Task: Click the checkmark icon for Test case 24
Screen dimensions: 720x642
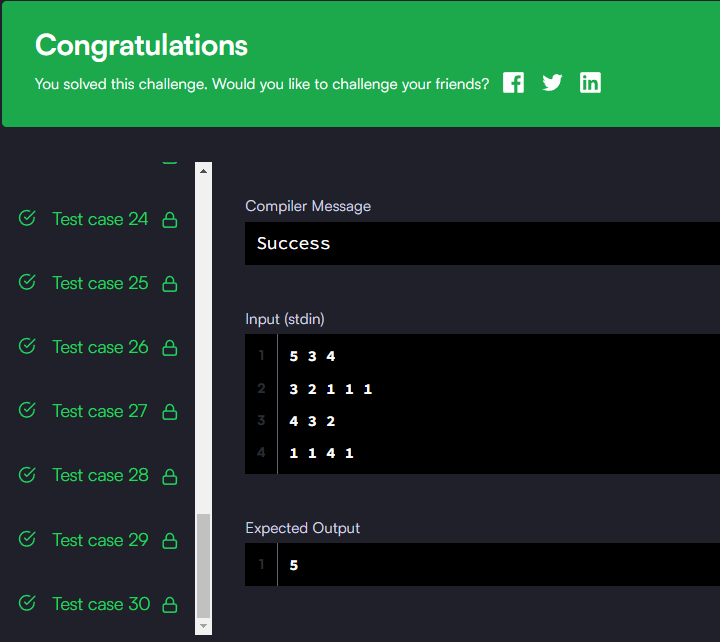Action: coord(27,218)
